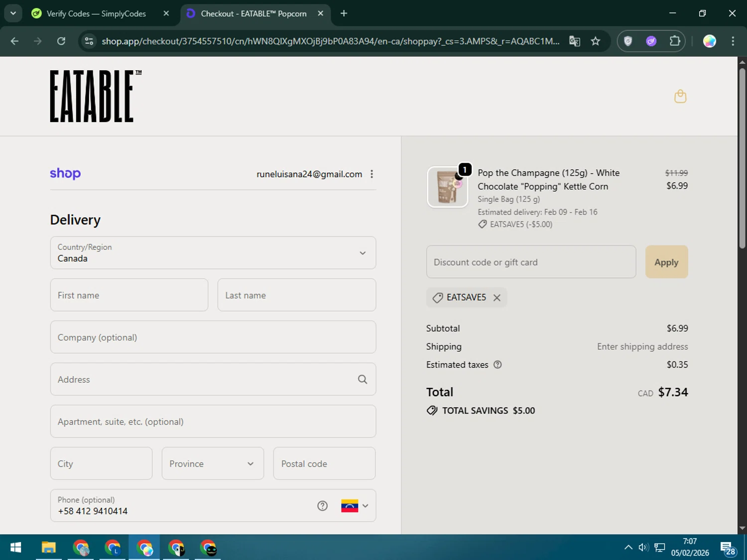Apply the discount code
Screen dimensions: 747x560
click(x=666, y=262)
